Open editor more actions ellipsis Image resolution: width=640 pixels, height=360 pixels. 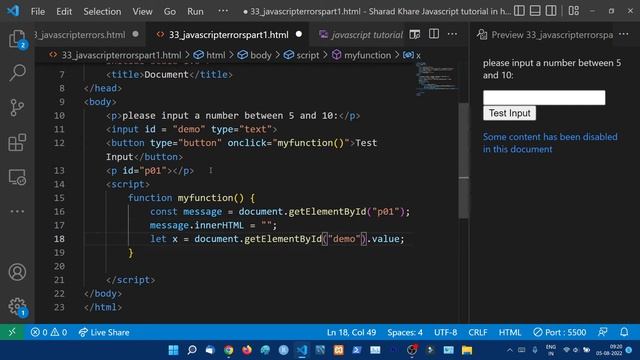pyautogui.click(x=452, y=34)
